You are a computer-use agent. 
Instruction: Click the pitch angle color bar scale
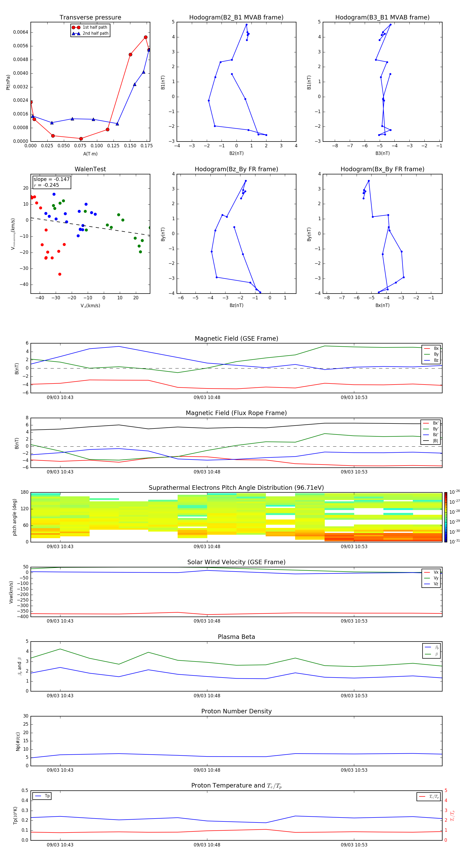(x=446, y=517)
